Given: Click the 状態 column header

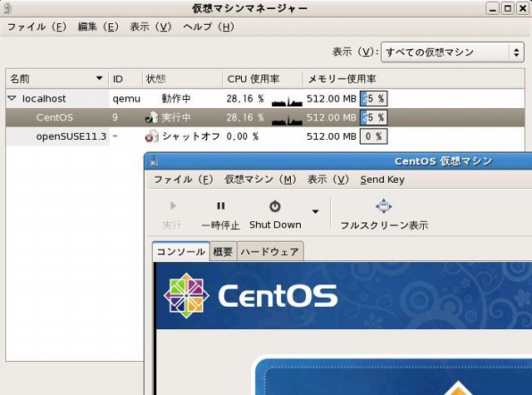Looking at the screenshot, I should pyautogui.click(x=183, y=79).
